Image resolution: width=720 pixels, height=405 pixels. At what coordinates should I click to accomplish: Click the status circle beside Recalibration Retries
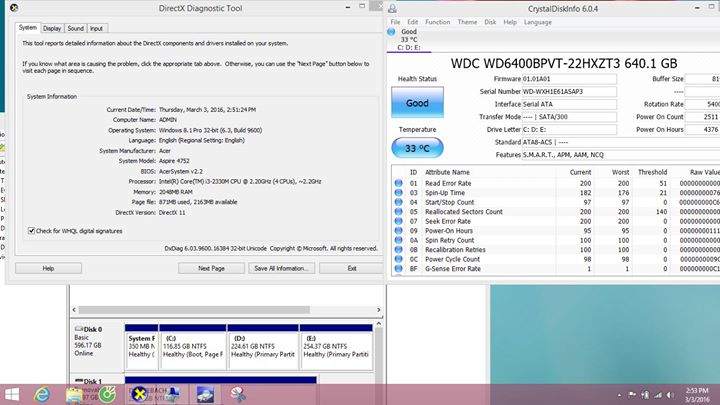click(x=398, y=250)
